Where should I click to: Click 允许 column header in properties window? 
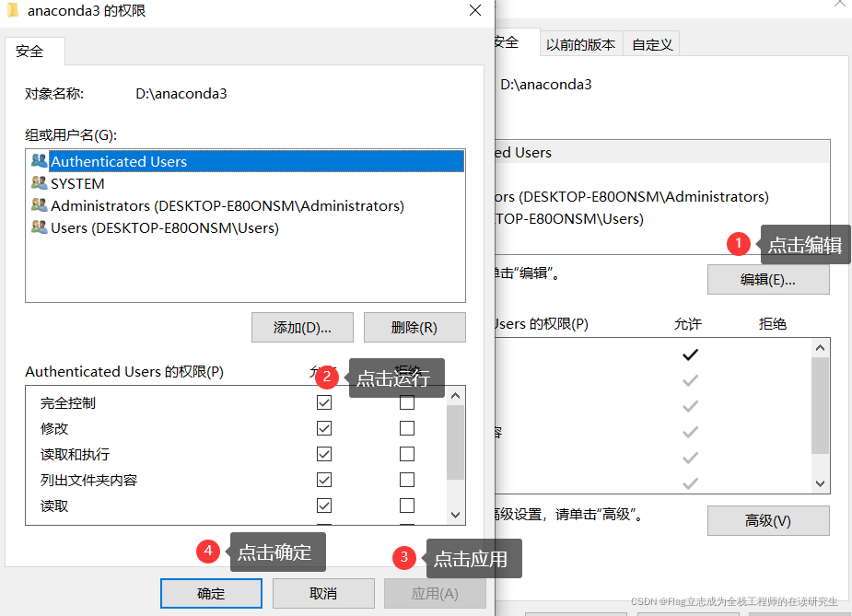pyautogui.click(x=688, y=324)
